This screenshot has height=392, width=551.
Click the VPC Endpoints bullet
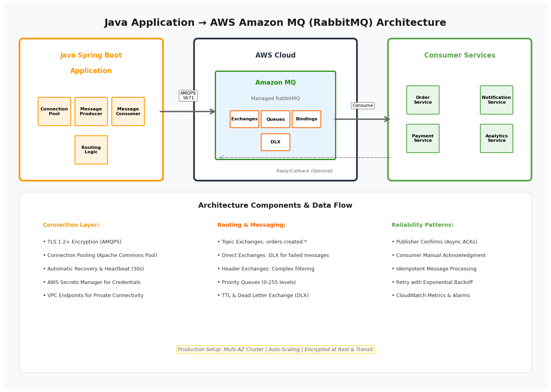tap(93, 296)
